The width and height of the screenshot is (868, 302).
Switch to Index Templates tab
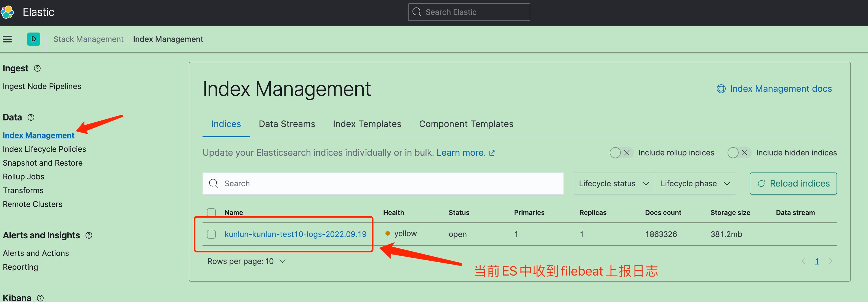pyautogui.click(x=367, y=124)
